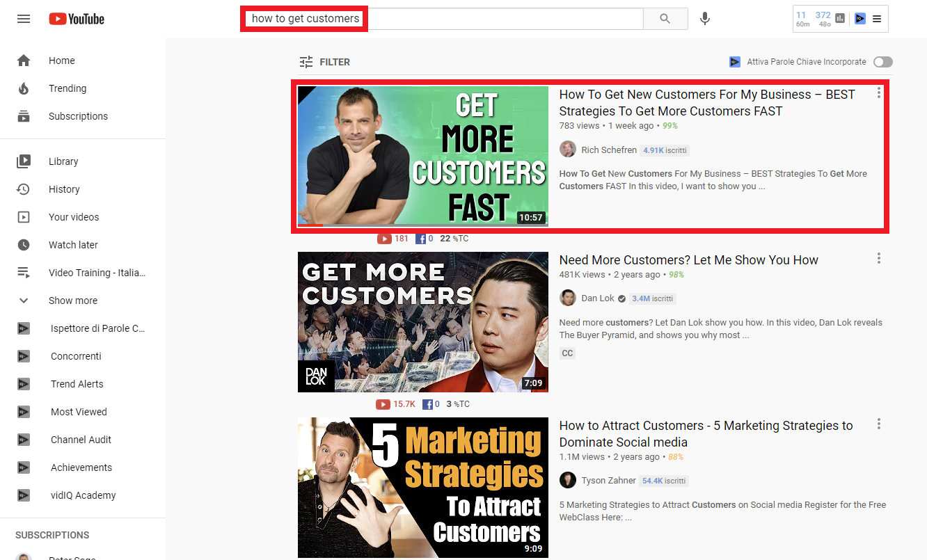Click the 15.7K YouTube engagement stat
Image resolution: width=927 pixels, height=560 pixels.
click(395, 404)
